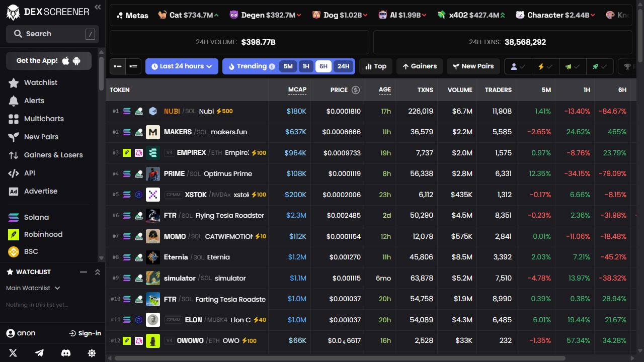644x362 pixels.
Task: Open Gainers & Losers arrows icon
Action: [14, 155]
